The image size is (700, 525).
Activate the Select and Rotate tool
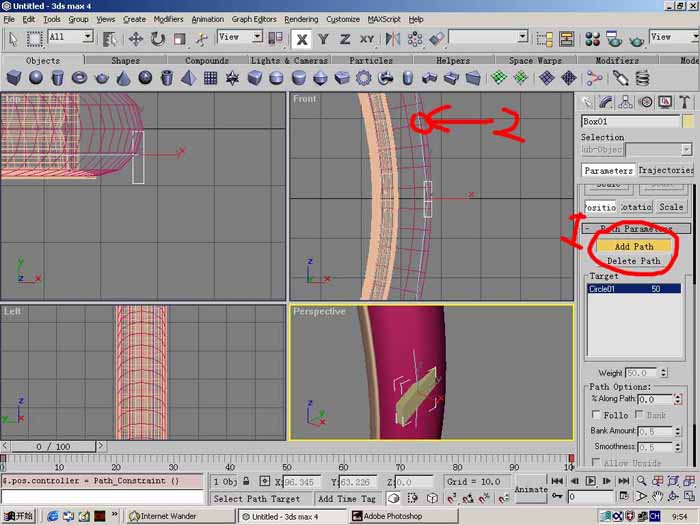pyautogui.click(x=158, y=39)
